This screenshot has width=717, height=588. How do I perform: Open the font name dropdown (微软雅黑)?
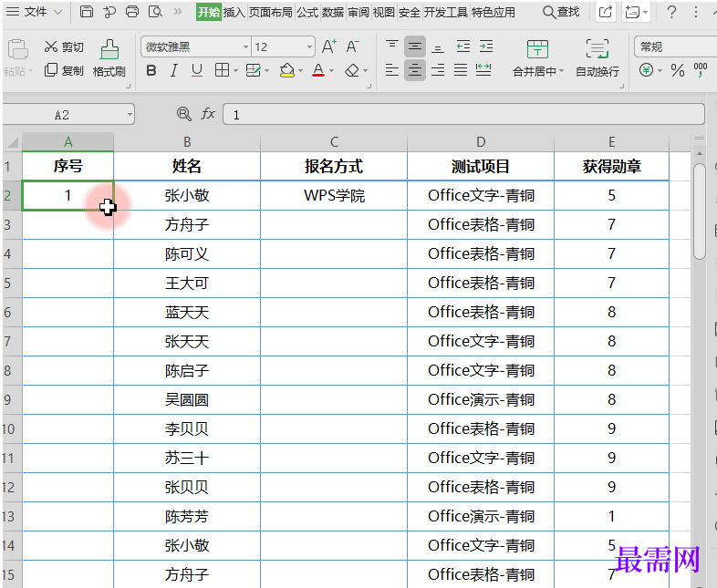(x=245, y=46)
